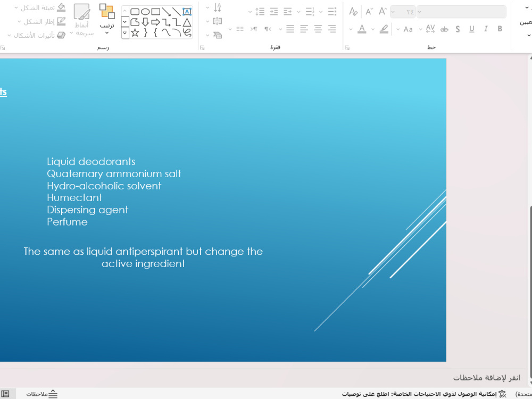Open the Line Spacing dropdown
The image size is (532, 399).
(257, 12)
